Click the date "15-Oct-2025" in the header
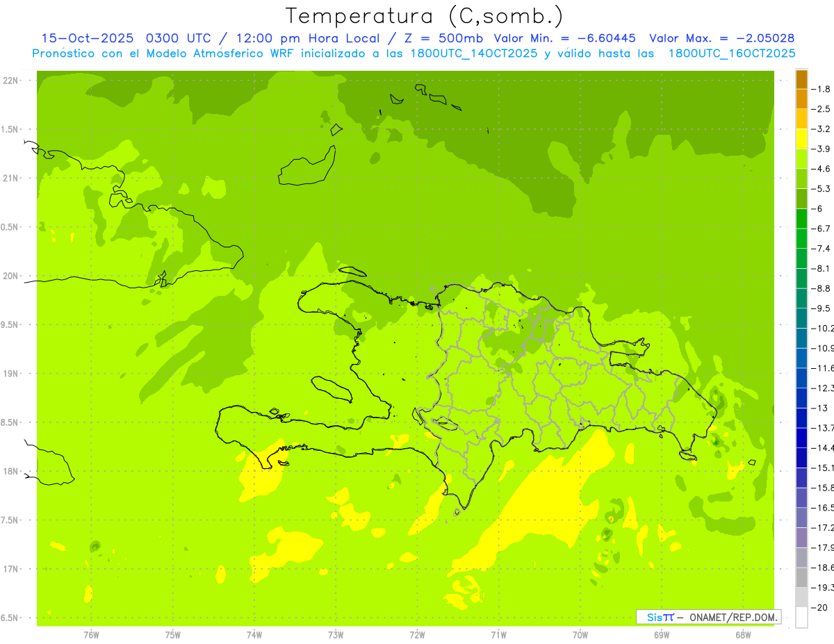Viewport: 834px width, 644px height. point(88,38)
